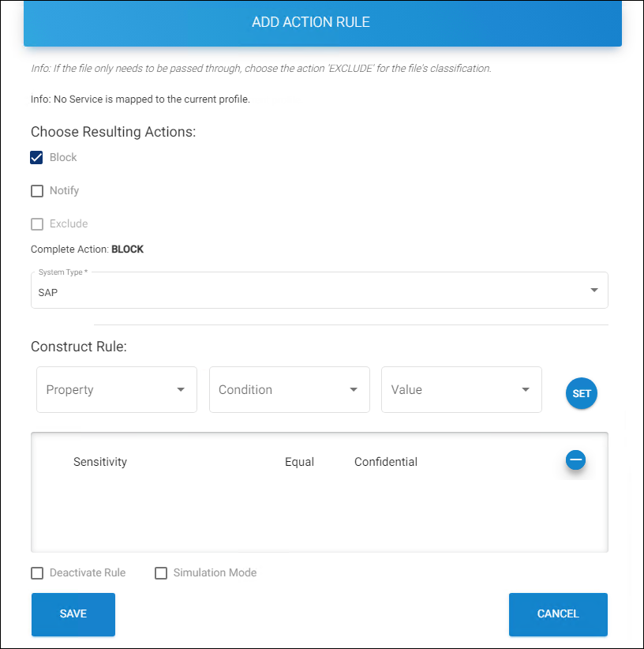Click the Choose Resulting Actions heading
Image resolution: width=644 pixels, height=649 pixels.
point(113,132)
